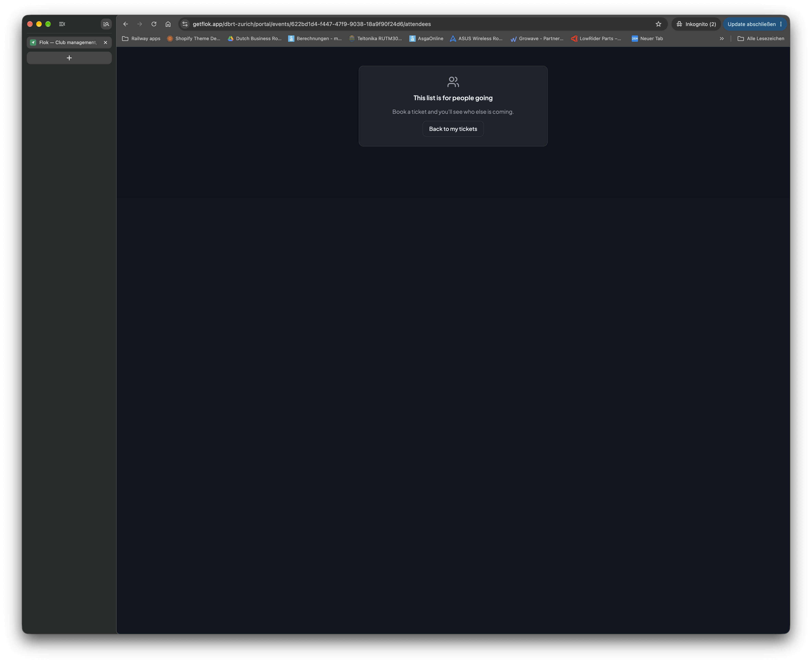Collapse the vertical tabs sidebar

click(x=62, y=24)
